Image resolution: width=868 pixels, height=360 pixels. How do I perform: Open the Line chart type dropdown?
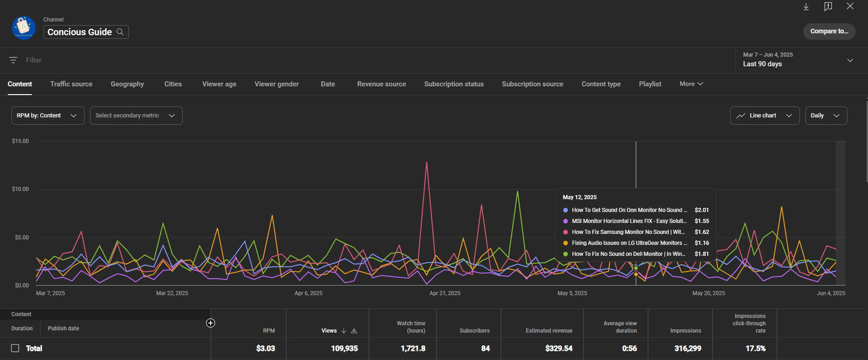[x=765, y=116]
